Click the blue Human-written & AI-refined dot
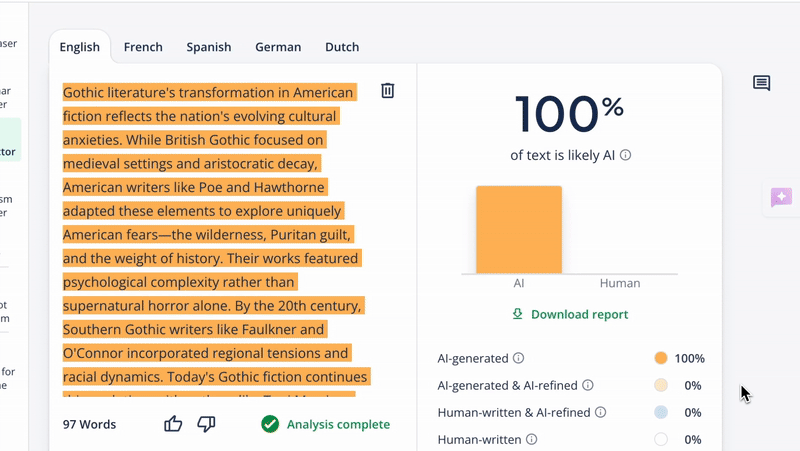800x451 pixels. [x=661, y=412]
